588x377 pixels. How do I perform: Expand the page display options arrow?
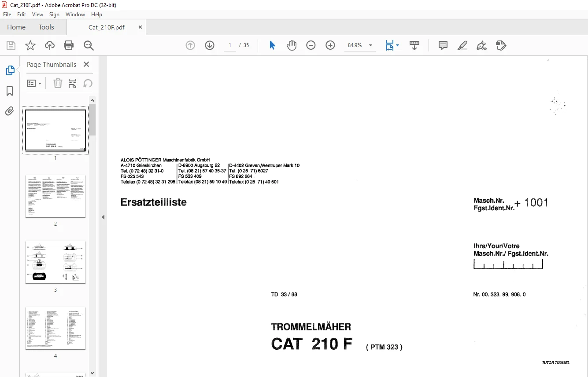click(397, 45)
